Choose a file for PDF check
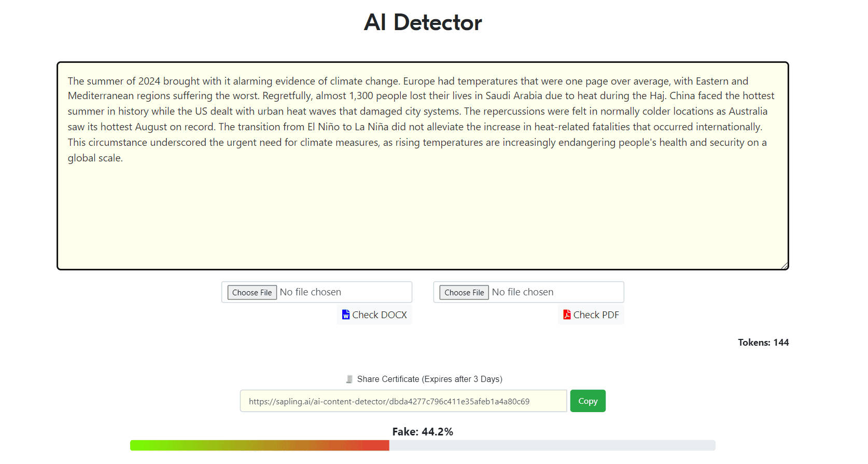Viewport: 868px width, 464px height. point(464,293)
